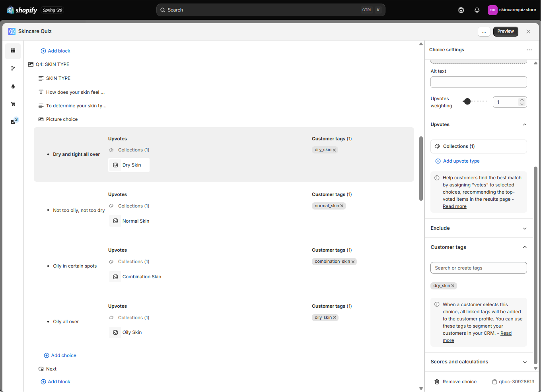Image resolution: width=541 pixels, height=392 pixels.
Task: Select the Oily in certain spots choice
Action: 75,266
